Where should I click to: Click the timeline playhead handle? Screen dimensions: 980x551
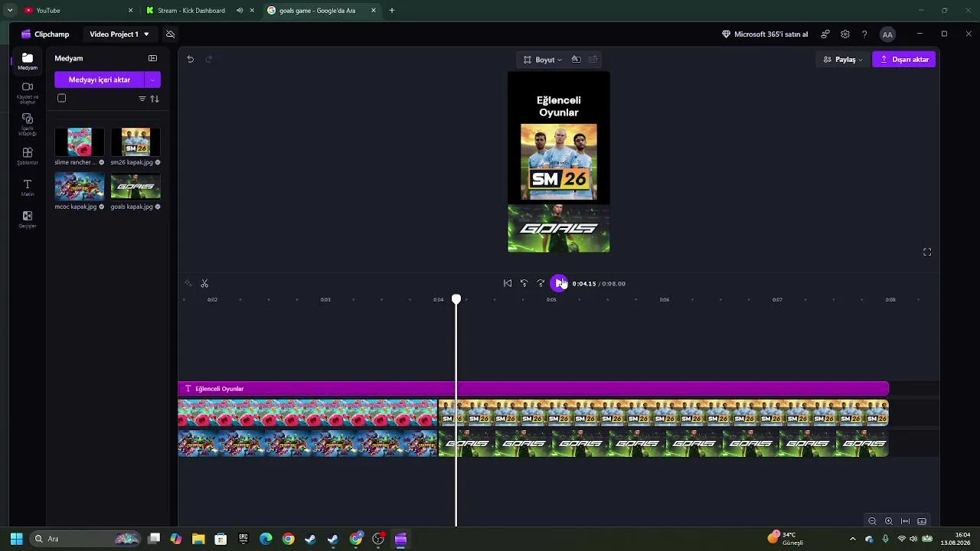(456, 299)
